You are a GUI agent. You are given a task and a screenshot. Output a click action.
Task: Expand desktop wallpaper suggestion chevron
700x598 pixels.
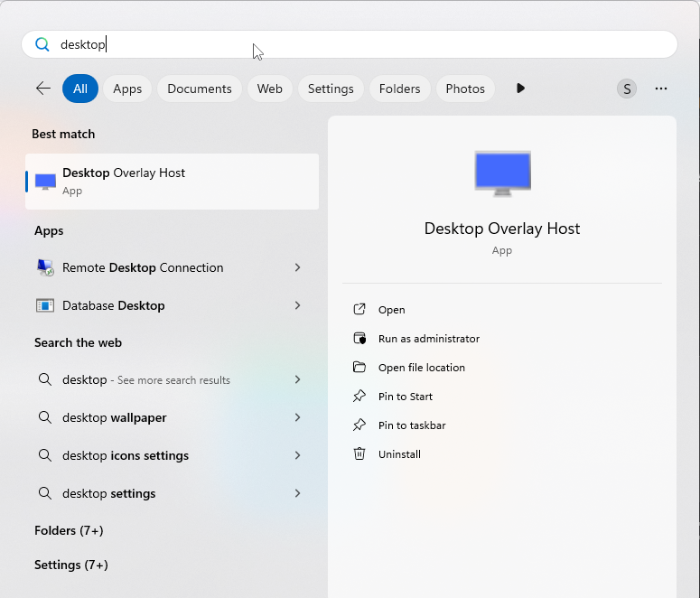tap(298, 417)
